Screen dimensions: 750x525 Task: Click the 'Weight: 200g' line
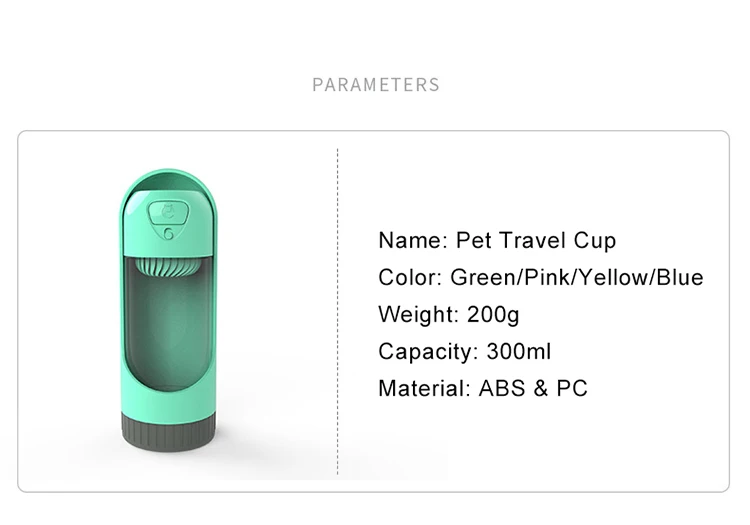tap(449, 314)
